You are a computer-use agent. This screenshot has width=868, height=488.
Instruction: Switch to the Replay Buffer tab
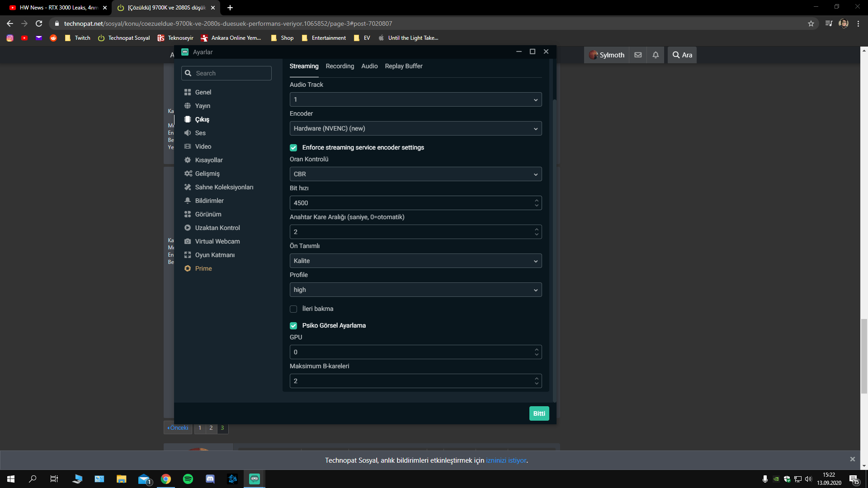tap(403, 66)
